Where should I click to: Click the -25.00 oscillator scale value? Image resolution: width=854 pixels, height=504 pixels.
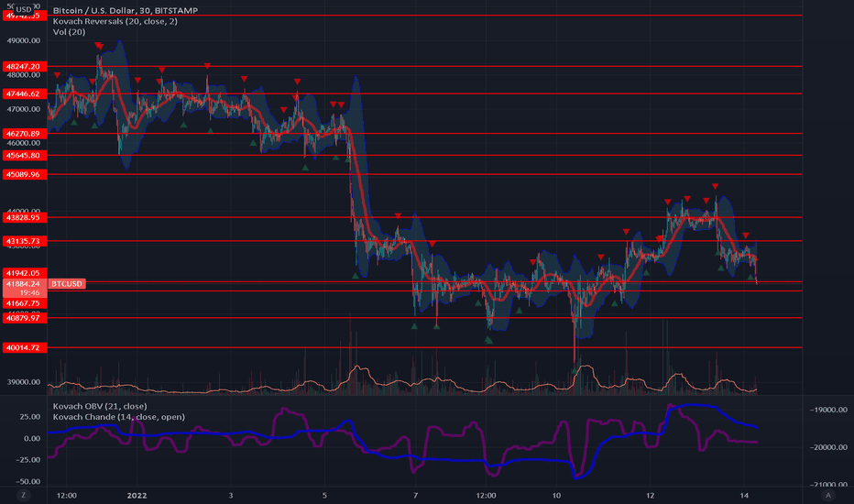click(x=27, y=460)
